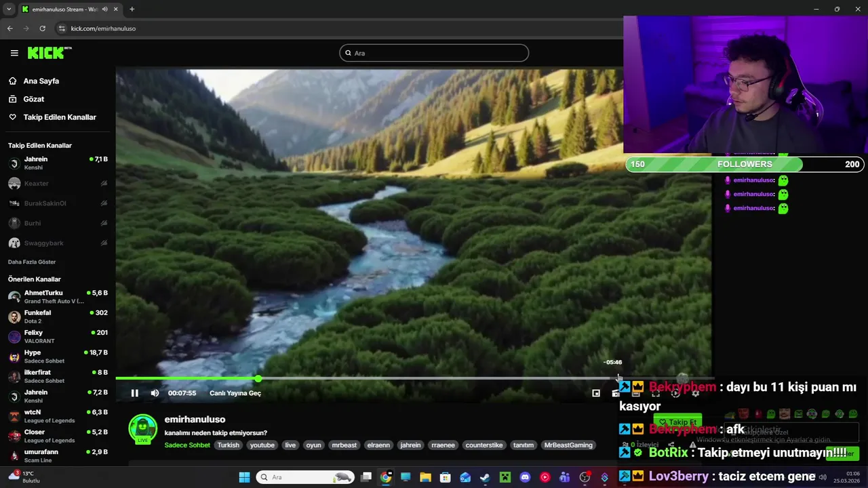Screen dimensions: 868x488
Task: Click the emirhanuluso channel name
Action: coord(195,420)
